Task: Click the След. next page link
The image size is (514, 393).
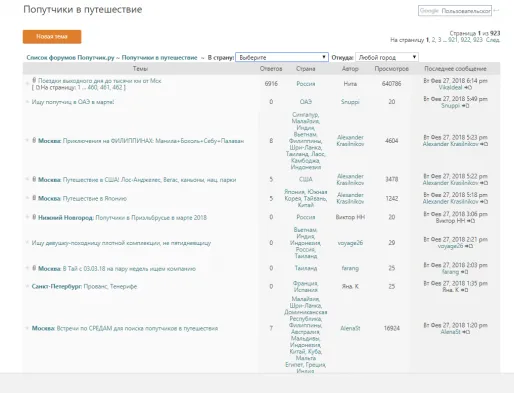Action: coord(493,40)
